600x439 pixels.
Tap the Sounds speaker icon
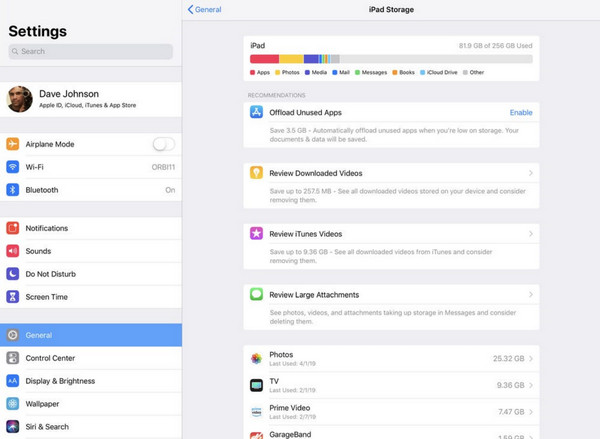click(13, 251)
